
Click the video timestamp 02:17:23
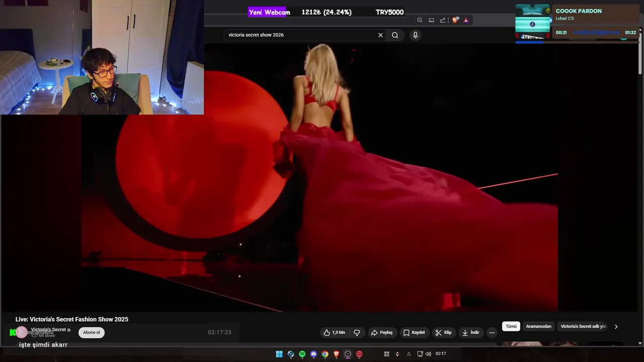click(219, 332)
